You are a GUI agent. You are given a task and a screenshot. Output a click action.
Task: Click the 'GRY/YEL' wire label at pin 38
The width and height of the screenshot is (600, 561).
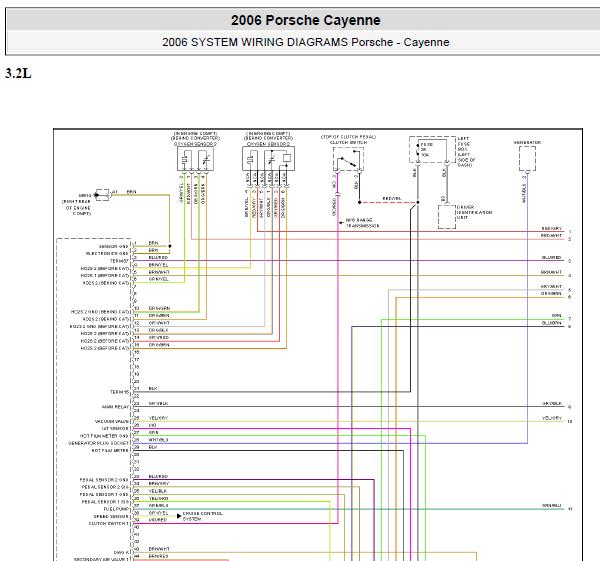click(158, 513)
